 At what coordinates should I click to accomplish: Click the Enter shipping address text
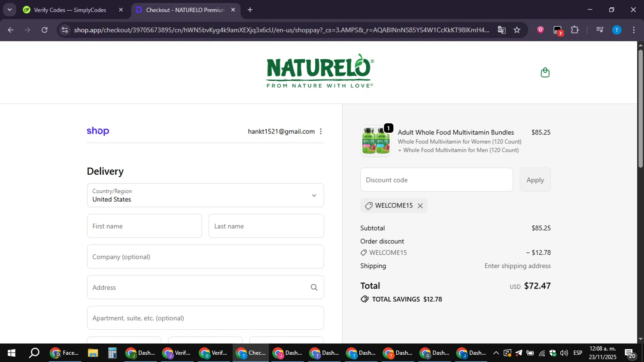click(x=518, y=266)
